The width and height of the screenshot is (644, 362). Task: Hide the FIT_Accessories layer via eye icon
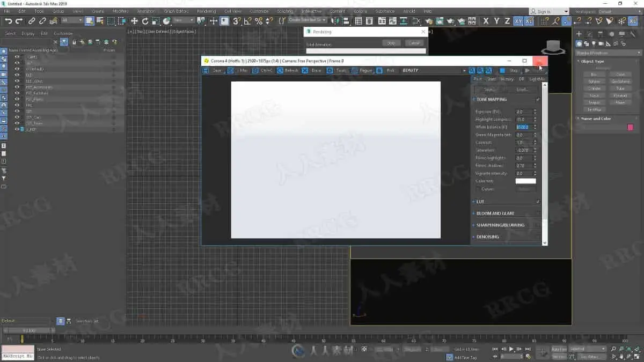[17, 87]
